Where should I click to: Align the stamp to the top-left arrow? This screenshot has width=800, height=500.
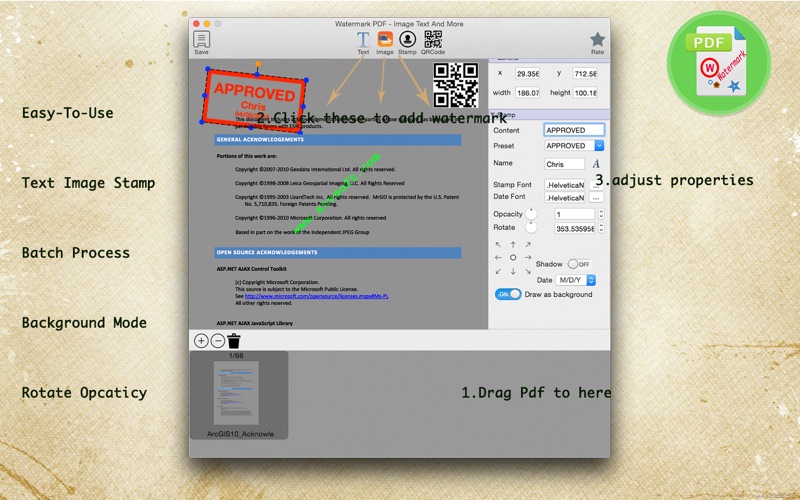[x=498, y=245]
